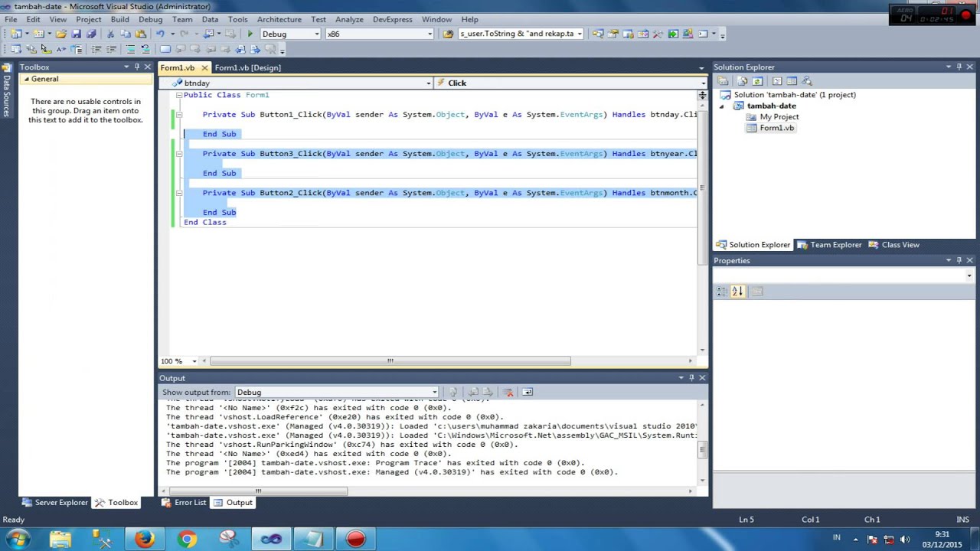The image size is (980, 551).
Task: Click View Class Diagram icon in Solution Explorer
Action: [x=807, y=80]
